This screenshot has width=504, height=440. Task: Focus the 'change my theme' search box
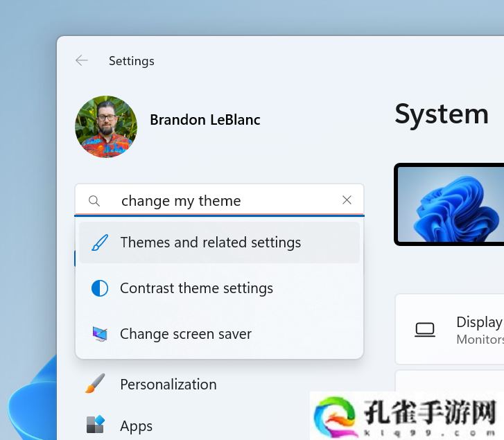click(x=219, y=200)
